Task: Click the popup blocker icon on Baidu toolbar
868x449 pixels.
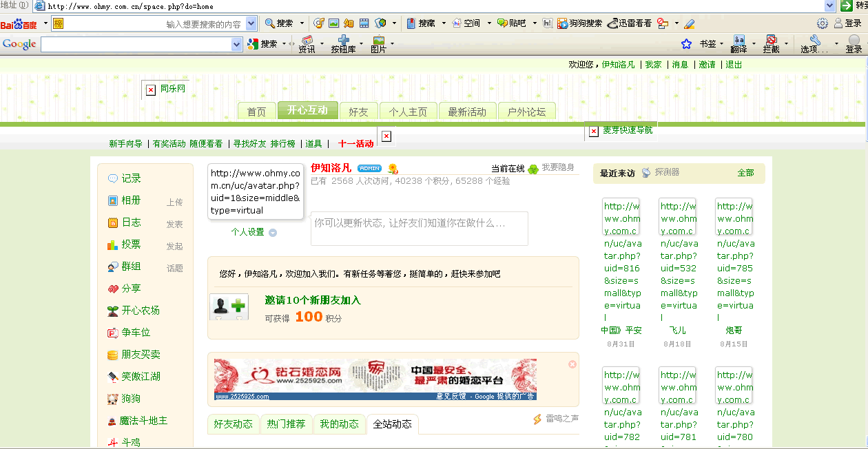Action: pos(663,23)
